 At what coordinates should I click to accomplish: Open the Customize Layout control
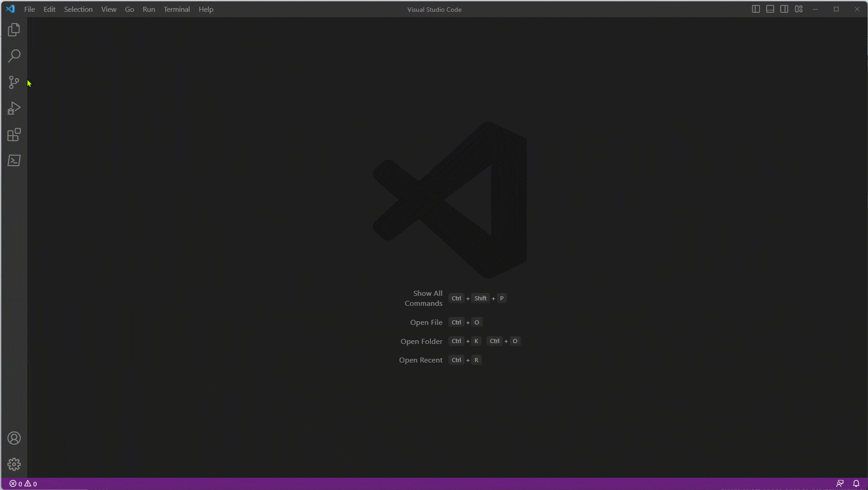(799, 9)
